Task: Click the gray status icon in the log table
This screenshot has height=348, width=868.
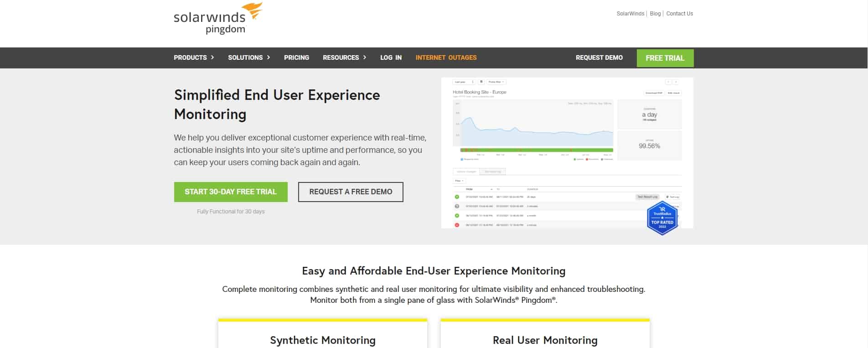Action: coord(457,206)
